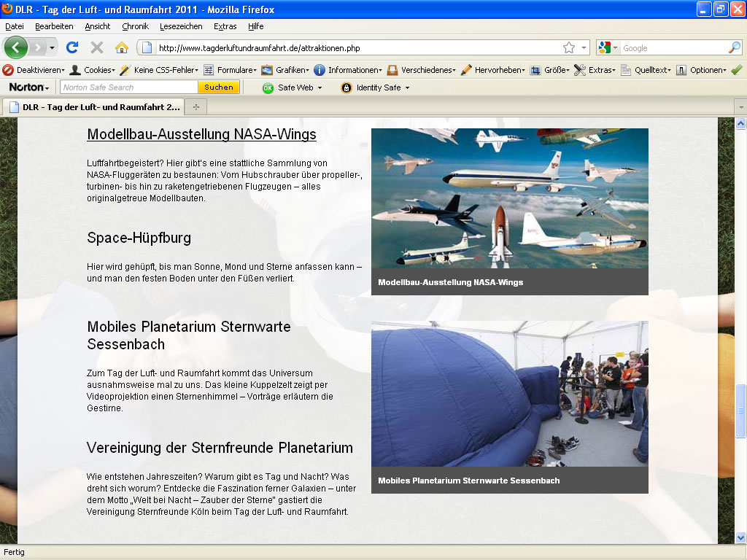Viewport: 747px width, 560px height.
Task: Click the search magnifier icon in Google box
Action: coord(734,47)
